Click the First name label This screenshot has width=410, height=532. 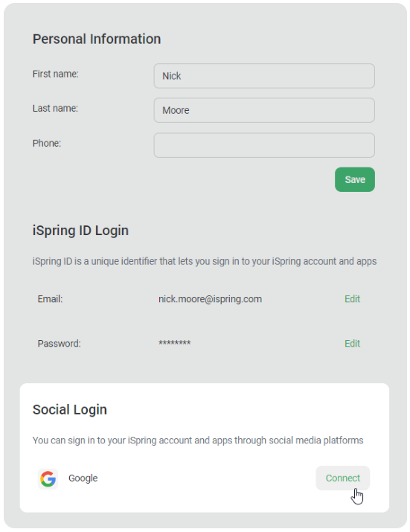(x=56, y=74)
